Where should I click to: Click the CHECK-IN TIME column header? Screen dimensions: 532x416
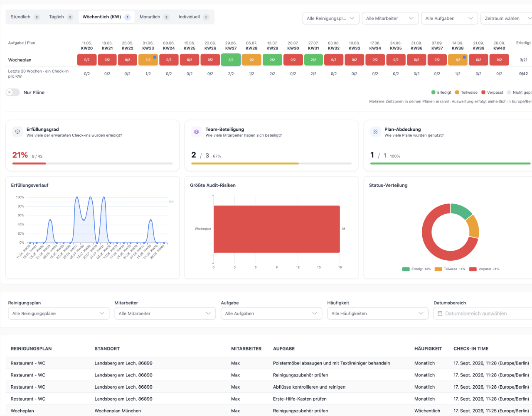click(x=471, y=349)
